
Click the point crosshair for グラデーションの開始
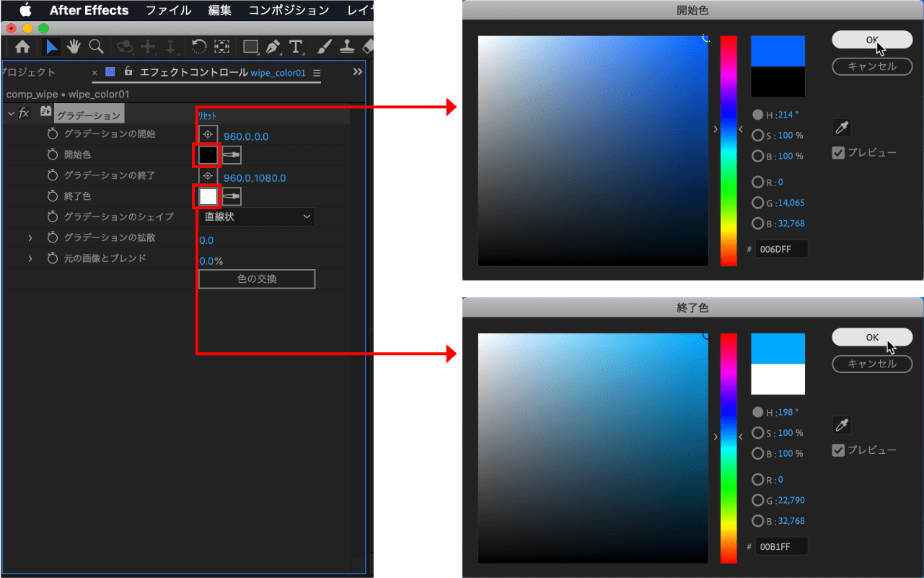click(x=208, y=135)
